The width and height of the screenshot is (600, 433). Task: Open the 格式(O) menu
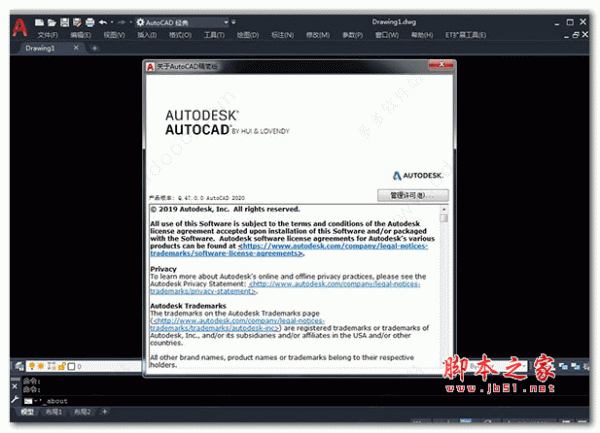point(180,35)
